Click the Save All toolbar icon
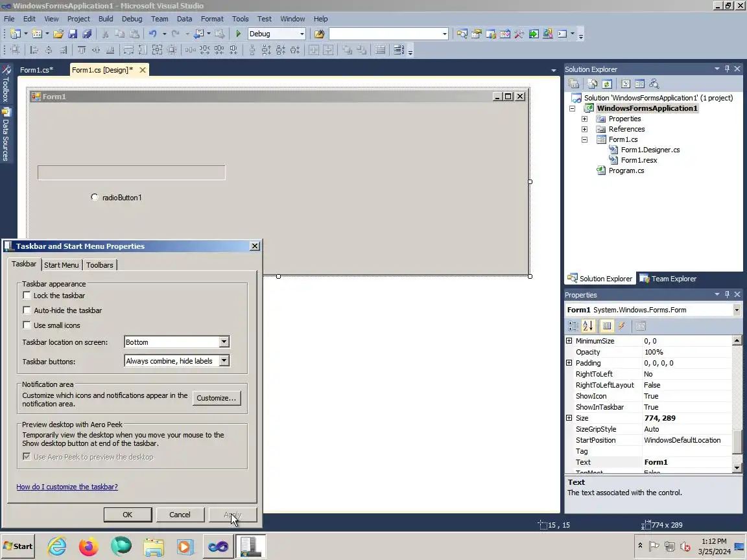747x560 pixels. (x=87, y=34)
